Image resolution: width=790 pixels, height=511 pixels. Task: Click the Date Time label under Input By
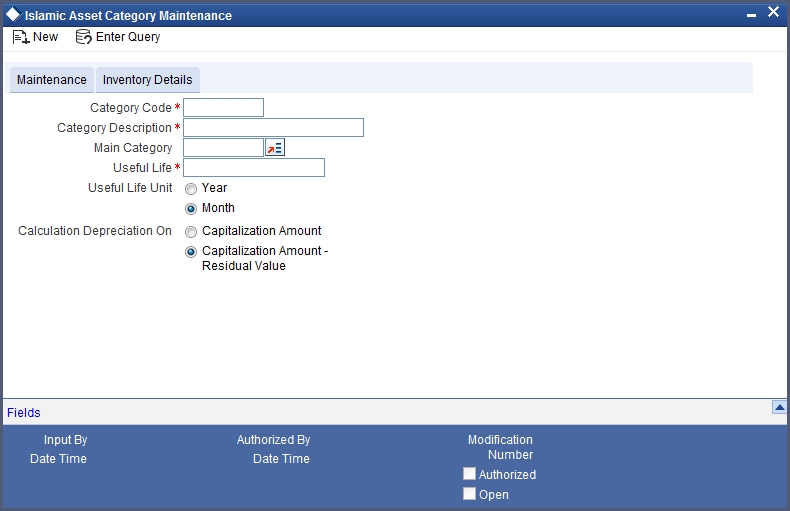click(x=58, y=459)
